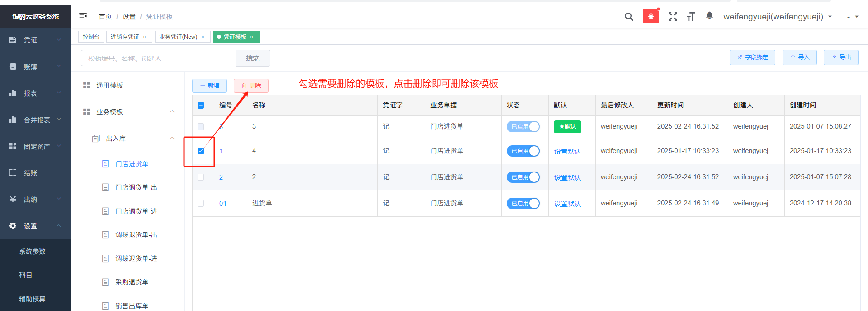The width and height of the screenshot is (868, 311).
Task: Click the 导入 import button
Action: 800,57
